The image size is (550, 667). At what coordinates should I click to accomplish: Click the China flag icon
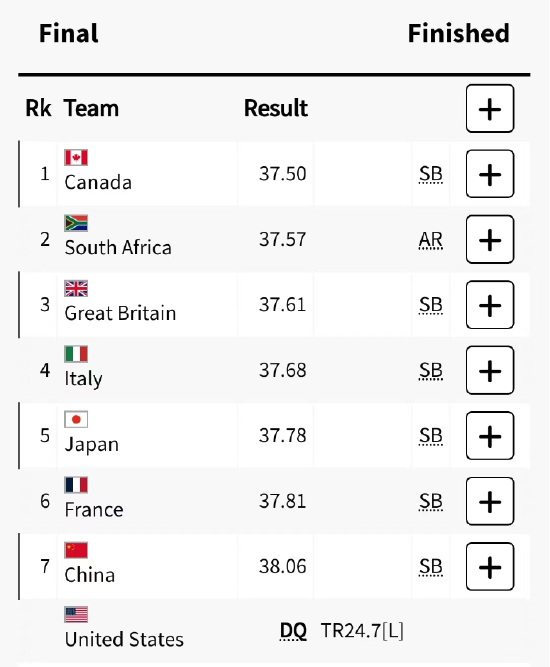[76, 550]
